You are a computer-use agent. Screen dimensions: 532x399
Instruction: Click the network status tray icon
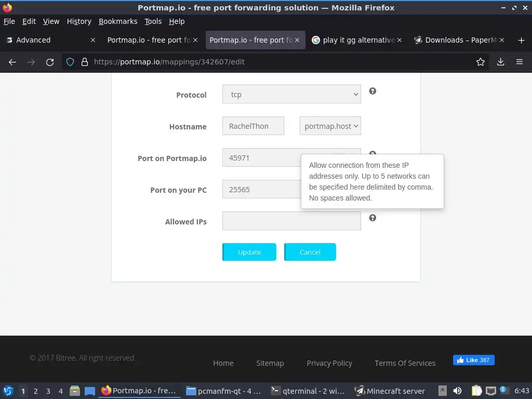490,391
